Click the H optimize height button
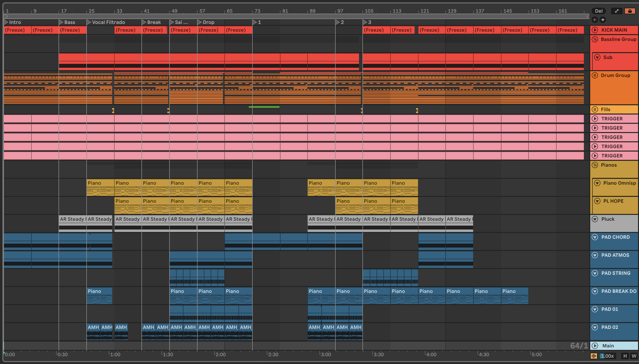 [625, 356]
